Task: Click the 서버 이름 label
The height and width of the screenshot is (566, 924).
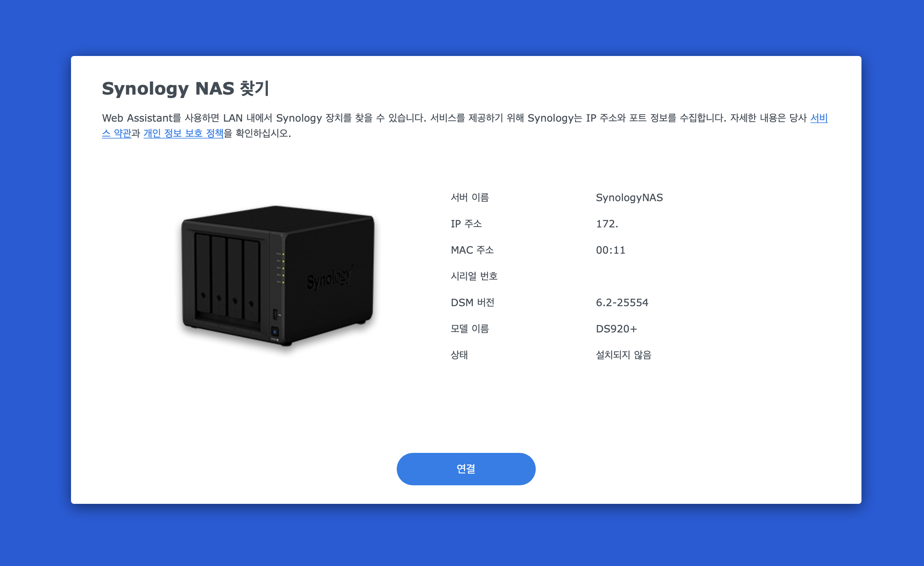Action: point(470,198)
